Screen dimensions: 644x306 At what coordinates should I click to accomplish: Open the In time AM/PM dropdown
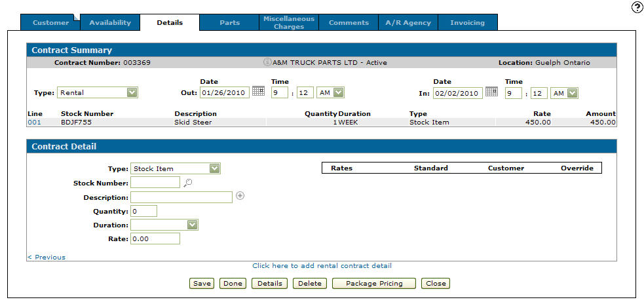coord(564,93)
